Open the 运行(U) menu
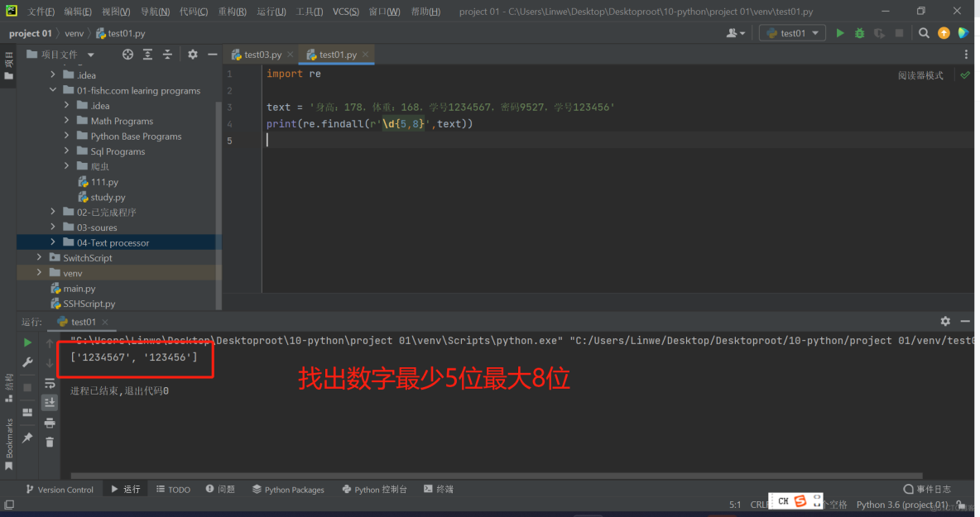This screenshot has height=517, width=980. (271, 12)
